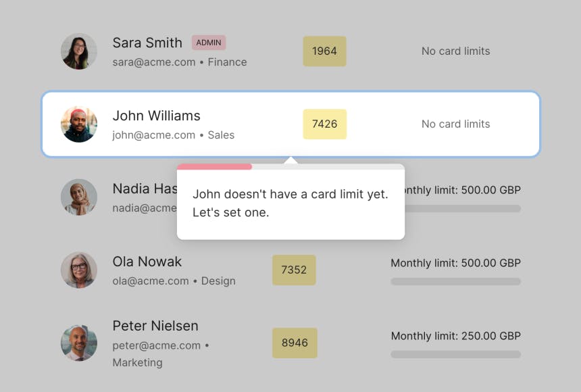Select card number 8946 badge
Image resolution: width=581 pixels, height=392 pixels.
(295, 343)
